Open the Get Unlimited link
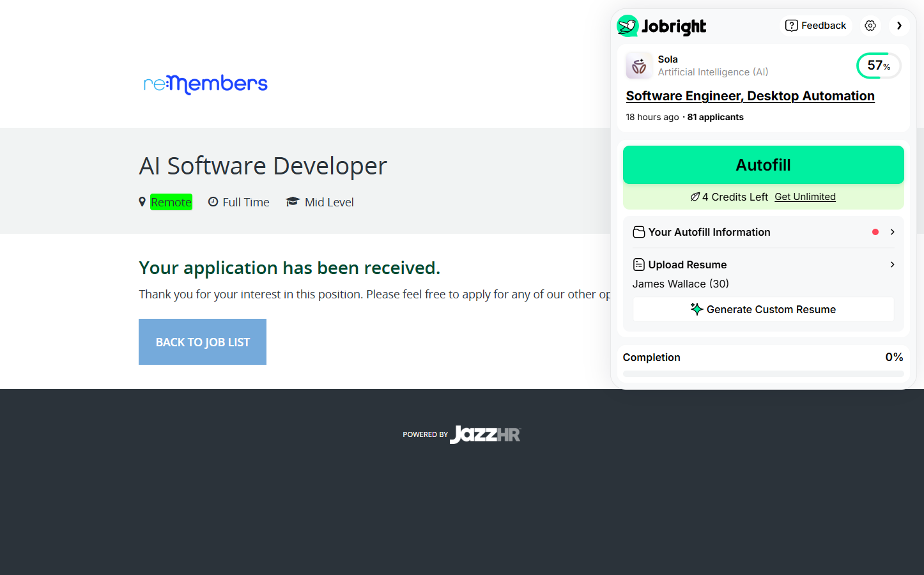 pos(805,197)
